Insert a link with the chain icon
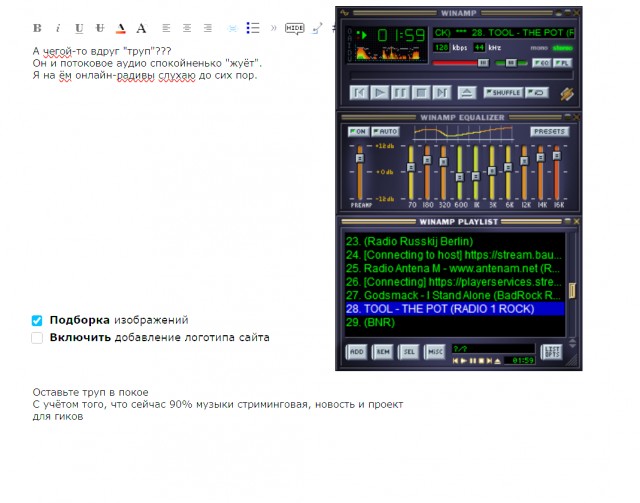 coord(317,28)
